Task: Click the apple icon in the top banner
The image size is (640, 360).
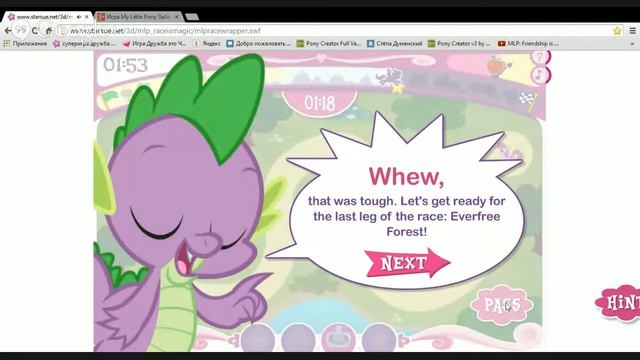Action: click(x=498, y=66)
